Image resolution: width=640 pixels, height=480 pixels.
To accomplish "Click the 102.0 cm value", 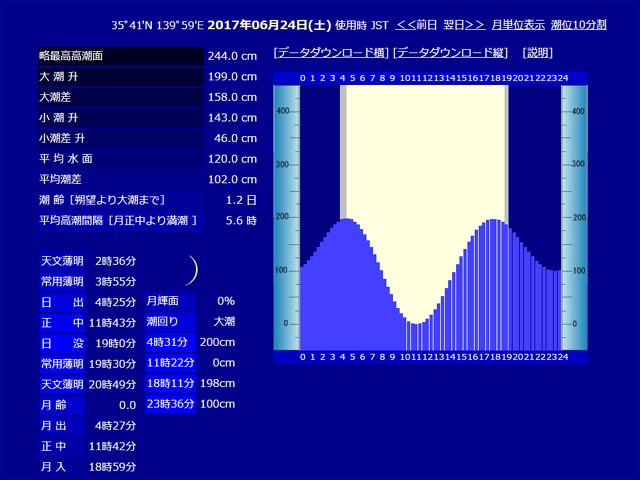I will point(232,180).
